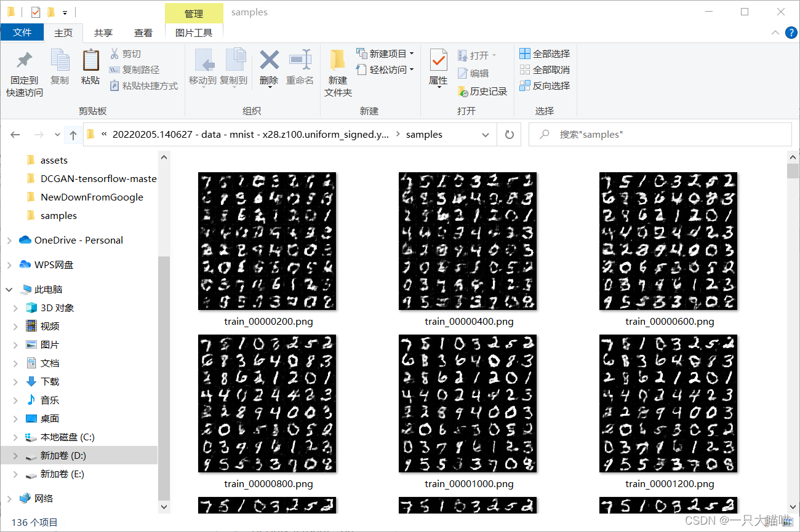Open the New item (新建项目) dropdown
The width and height of the screenshot is (800, 532).
tap(385, 54)
